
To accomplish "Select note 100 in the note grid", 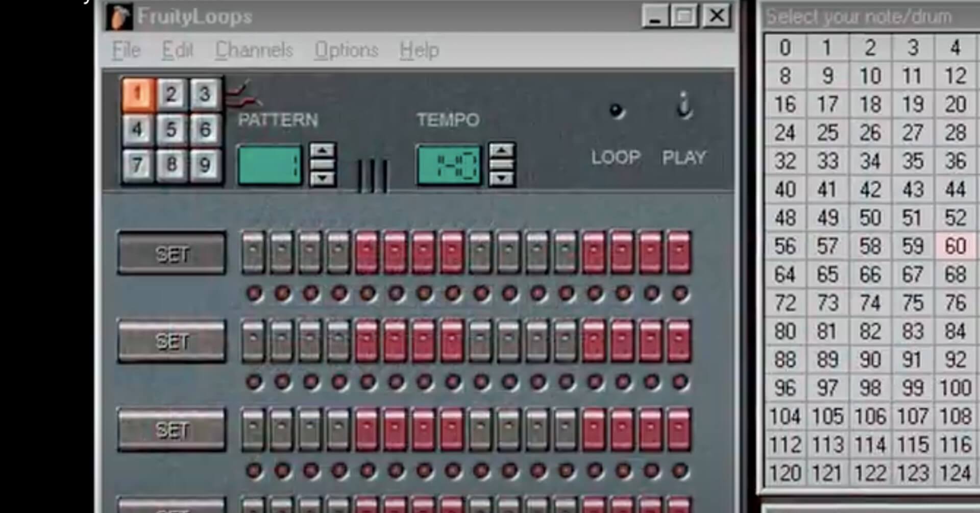I will [955, 388].
